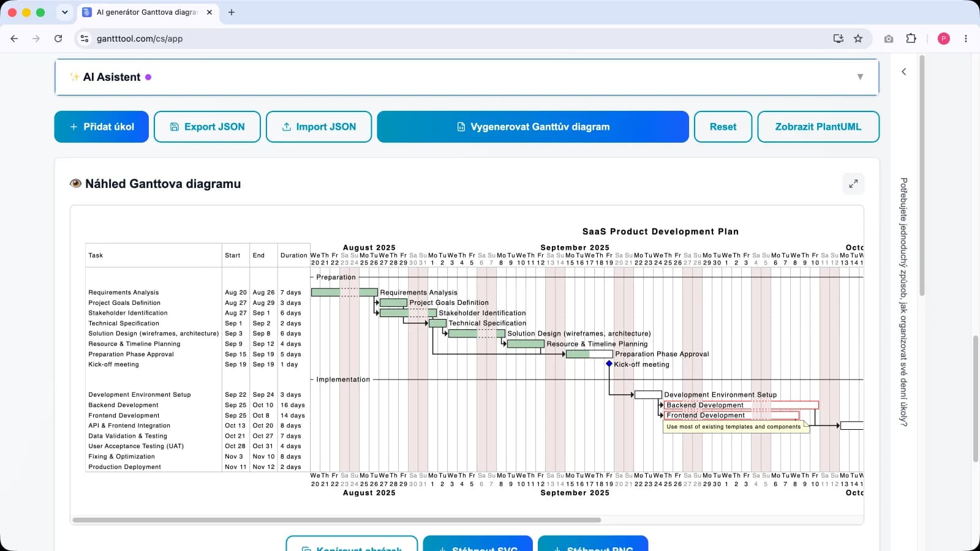
Task: Open the profile avatar P
Action: pyautogui.click(x=944, y=39)
